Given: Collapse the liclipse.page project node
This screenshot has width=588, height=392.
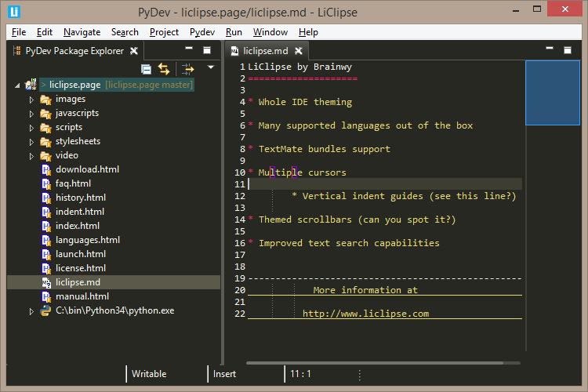Looking at the screenshot, I should click(x=18, y=85).
